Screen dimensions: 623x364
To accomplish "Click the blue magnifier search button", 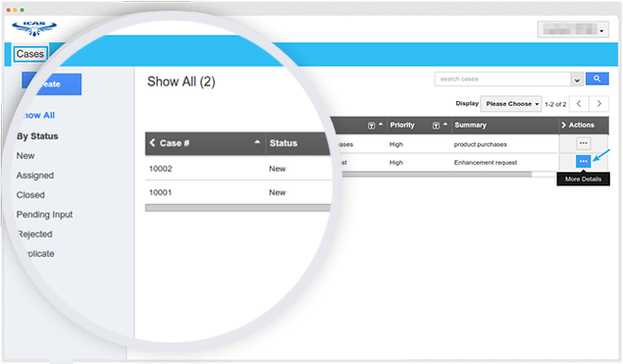I will [597, 78].
